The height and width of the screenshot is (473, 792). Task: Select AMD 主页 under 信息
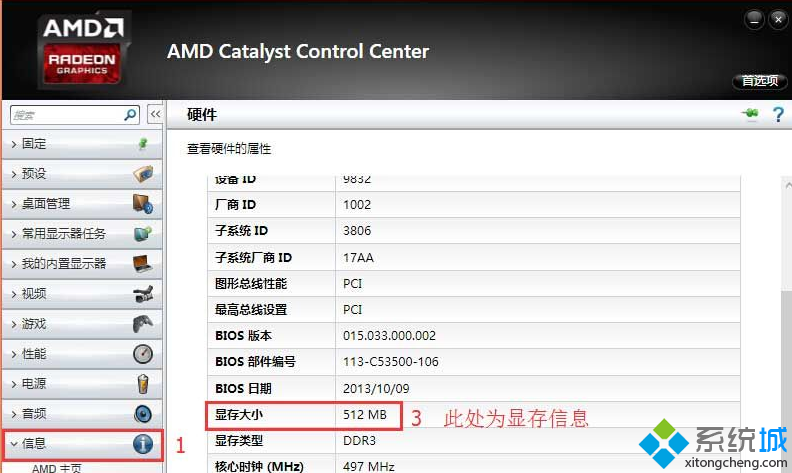[57, 467]
